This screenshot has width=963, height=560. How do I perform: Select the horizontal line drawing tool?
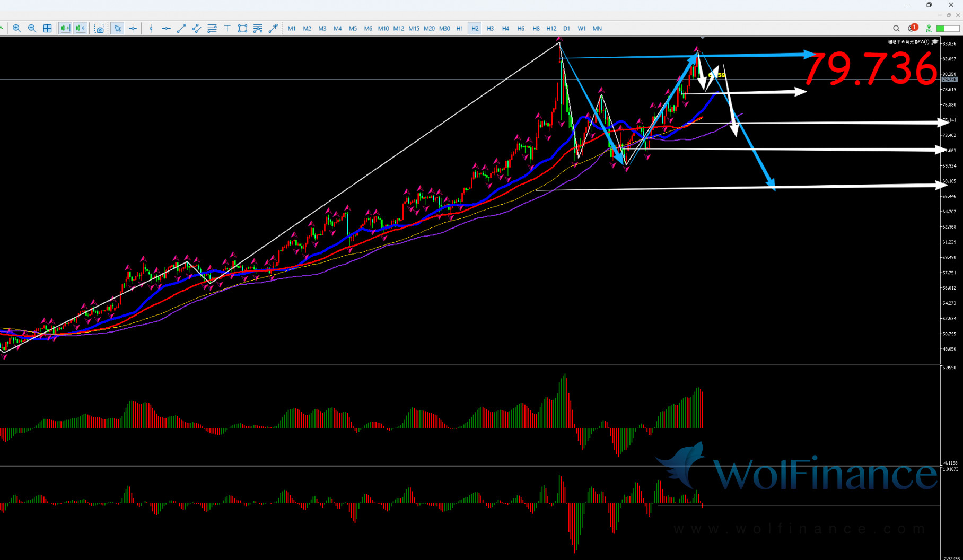click(166, 29)
